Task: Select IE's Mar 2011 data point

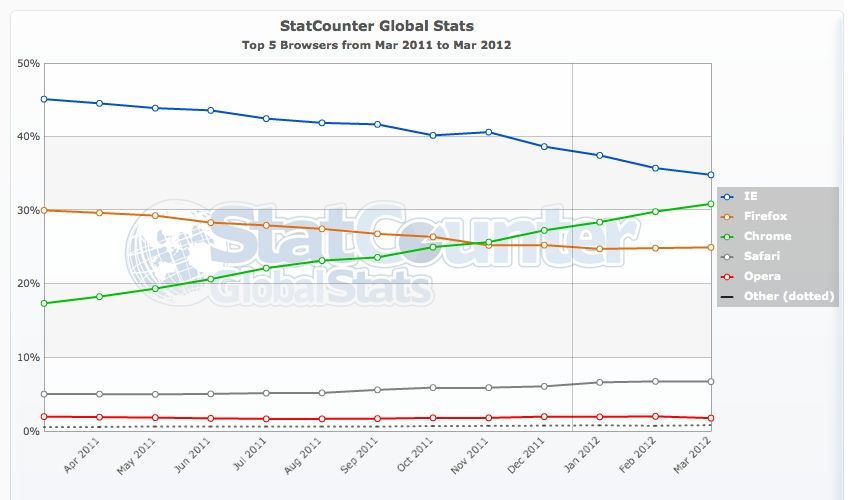Action: (x=44, y=99)
